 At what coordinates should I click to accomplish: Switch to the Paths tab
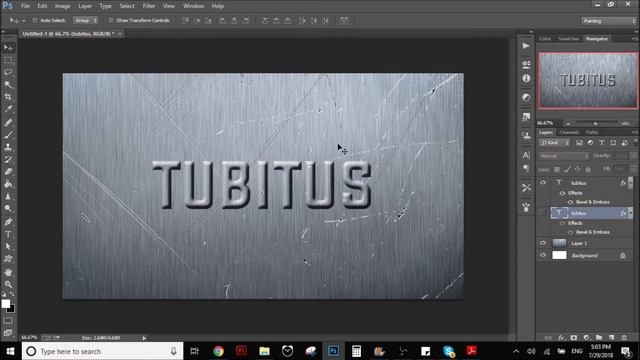(x=592, y=133)
